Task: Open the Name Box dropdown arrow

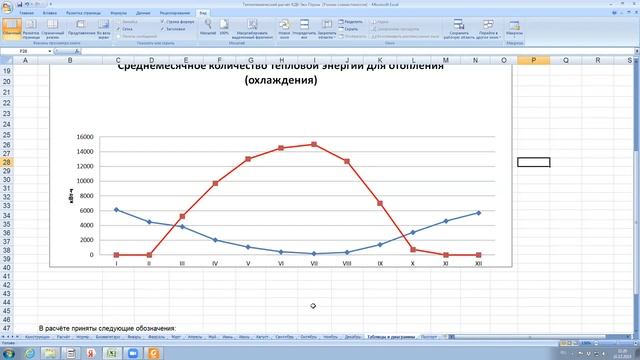Action: (50, 51)
